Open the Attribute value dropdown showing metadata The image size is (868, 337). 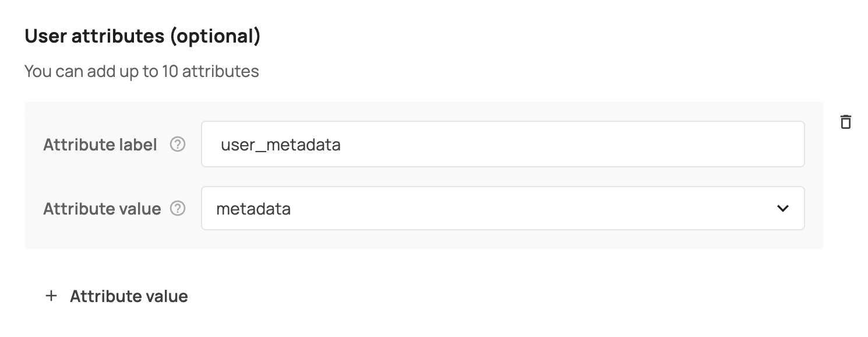pos(502,208)
